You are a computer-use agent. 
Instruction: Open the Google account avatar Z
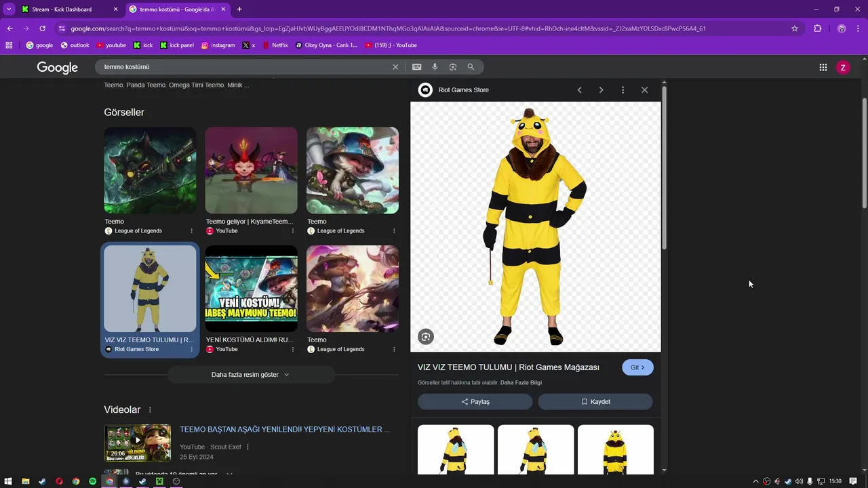tap(843, 68)
